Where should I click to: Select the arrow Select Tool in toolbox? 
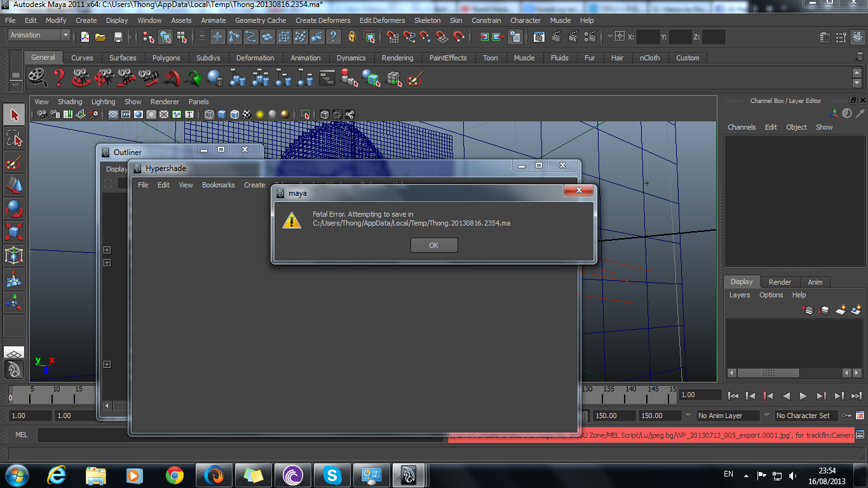pyautogui.click(x=14, y=115)
